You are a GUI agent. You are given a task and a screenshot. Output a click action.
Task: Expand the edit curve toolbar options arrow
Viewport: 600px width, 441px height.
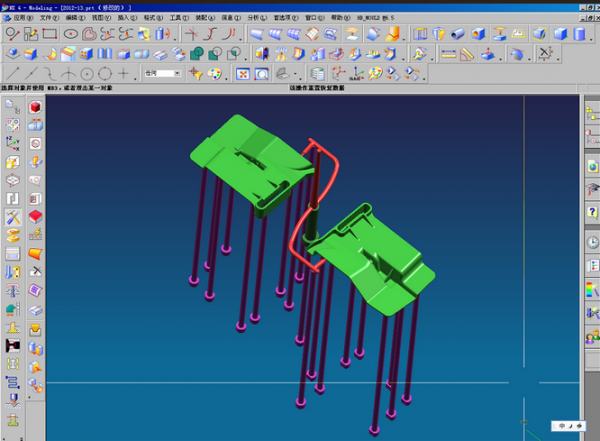pos(241,39)
